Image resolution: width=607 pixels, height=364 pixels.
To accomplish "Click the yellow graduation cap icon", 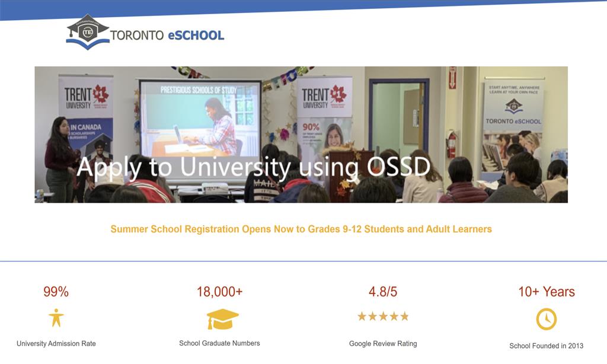I will click(222, 319).
